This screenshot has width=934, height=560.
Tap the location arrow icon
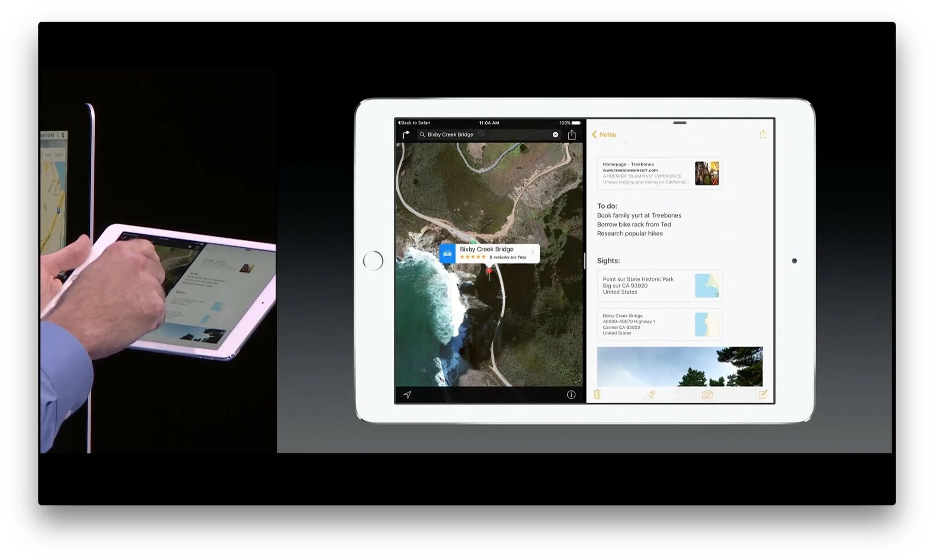(409, 394)
